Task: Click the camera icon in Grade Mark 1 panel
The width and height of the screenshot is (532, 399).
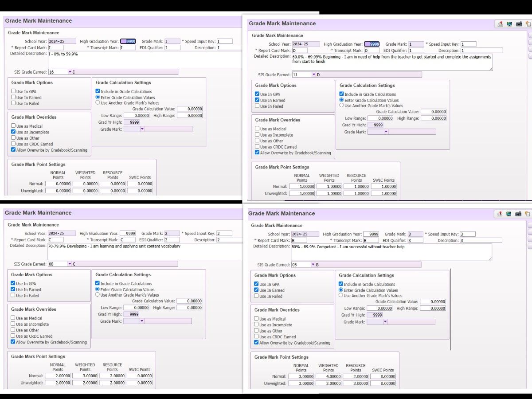Action: [x=519, y=24]
